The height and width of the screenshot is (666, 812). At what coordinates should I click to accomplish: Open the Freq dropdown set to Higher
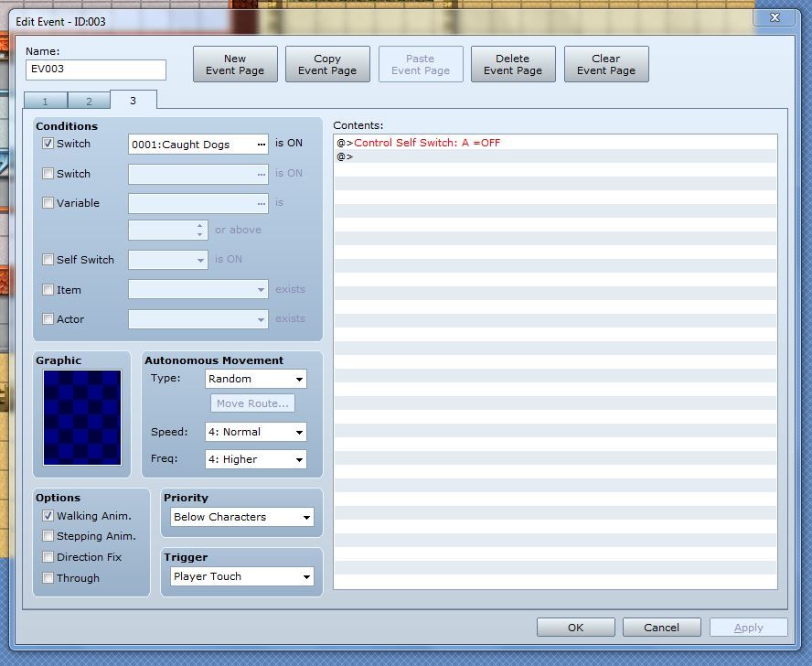(255, 459)
